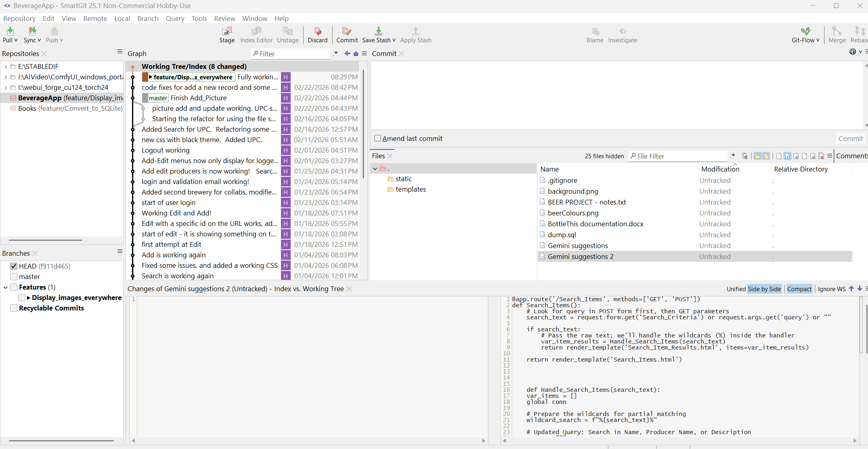Open the Branch menu
The image size is (868, 449).
pyautogui.click(x=147, y=19)
